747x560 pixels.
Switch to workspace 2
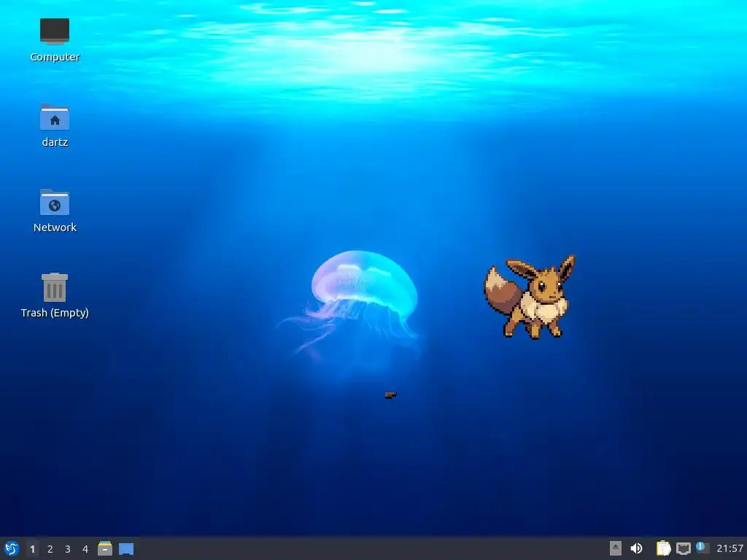click(x=50, y=549)
